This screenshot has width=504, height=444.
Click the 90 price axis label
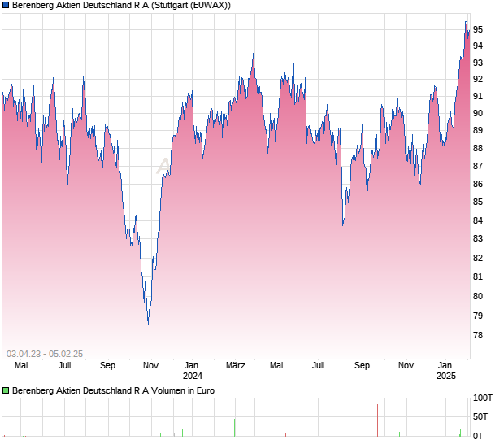click(478, 113)
